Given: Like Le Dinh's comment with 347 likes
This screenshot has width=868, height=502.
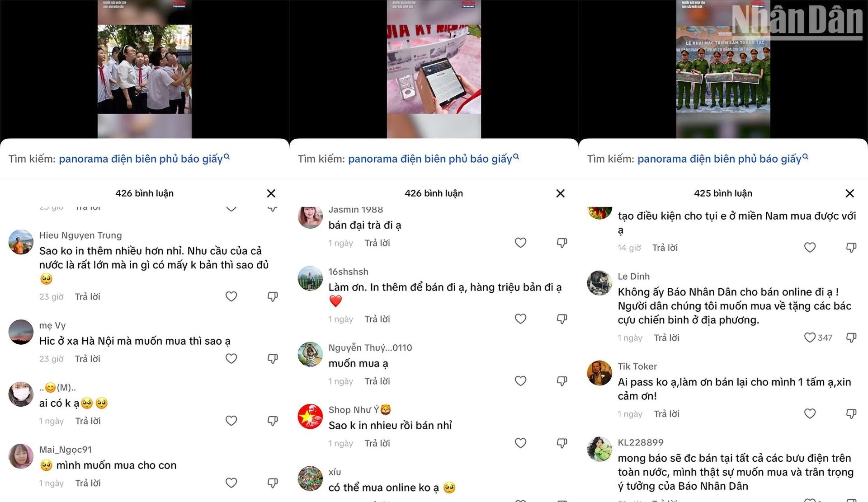Looking at the screenshot, I should pyautogui.click(x=810, y=338).
